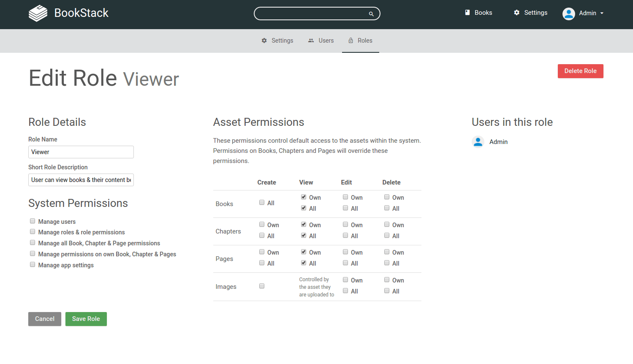Open the Roles tab

click(x=361, y=41)
